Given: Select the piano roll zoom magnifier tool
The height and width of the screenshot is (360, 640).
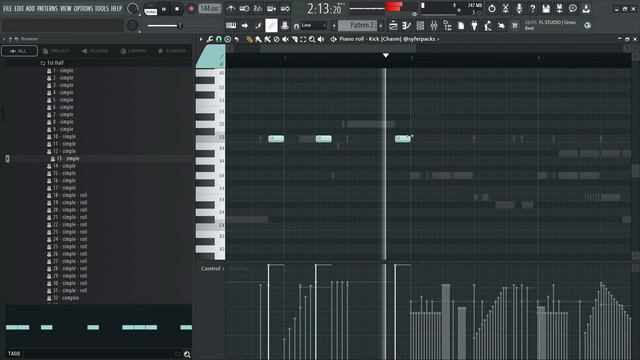Looking at the screenshot, I should click(312, 39).
